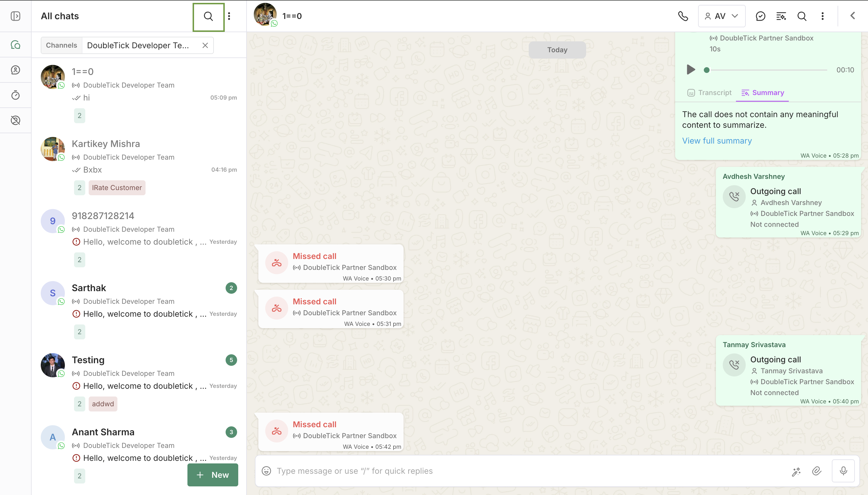Open the crossed-out mentions sidebar icon

tap(15, 120)
